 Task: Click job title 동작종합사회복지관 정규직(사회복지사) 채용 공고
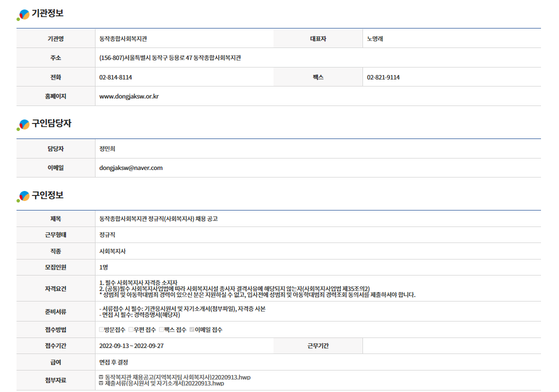(x=158, y=219)
